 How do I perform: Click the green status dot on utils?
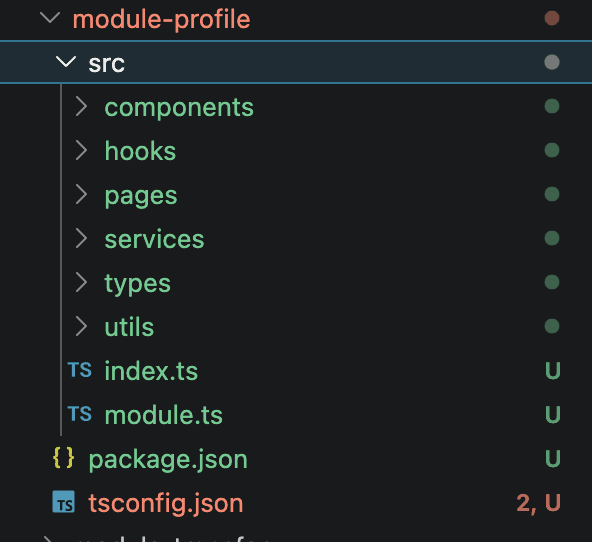point(552,326)
